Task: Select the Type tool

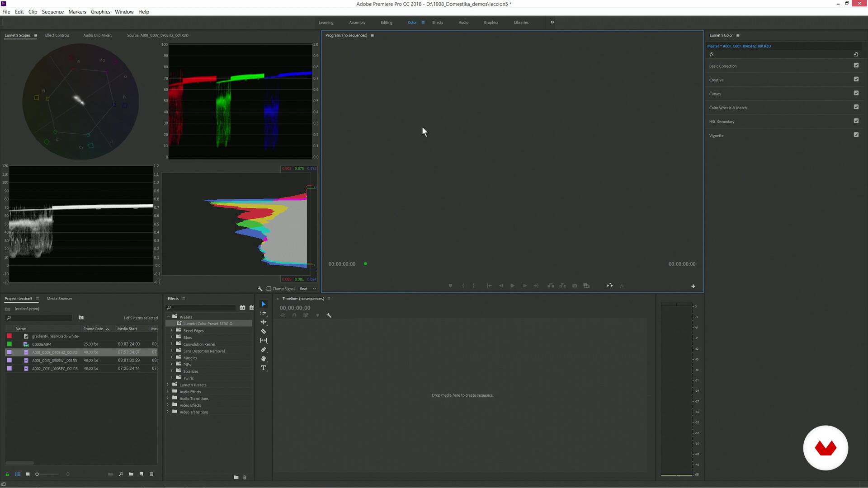Action: tap(264, 368)
